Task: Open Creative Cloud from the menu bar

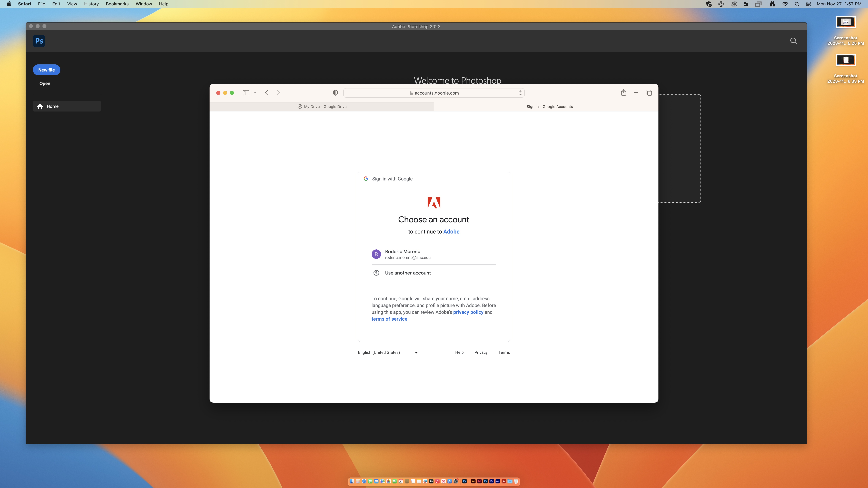Action: pyautogui.click(x=734, y=4)
